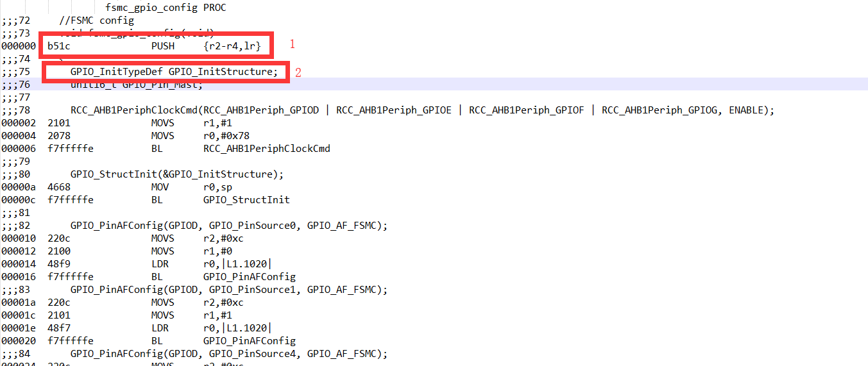
Task: Click the GPIO_PinSource1 PinAFConfig source line
Action: 229,290
